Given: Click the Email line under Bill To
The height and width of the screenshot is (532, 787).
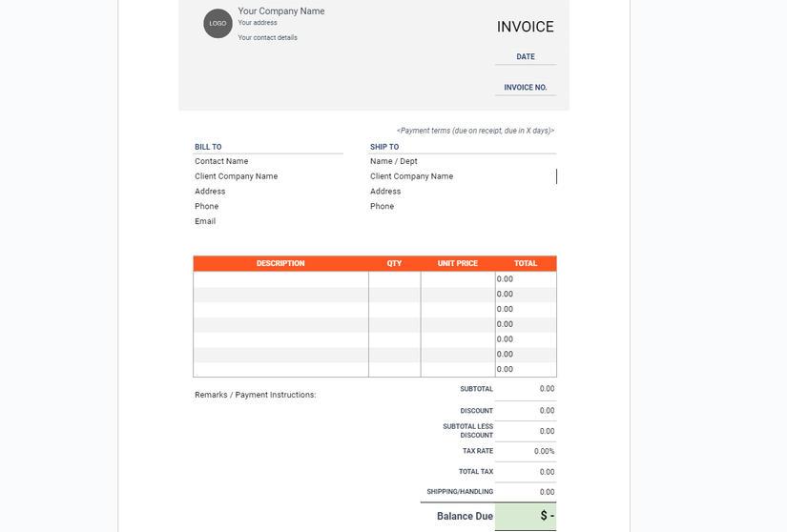Looking at the screenshot, I should click(205, 221).
